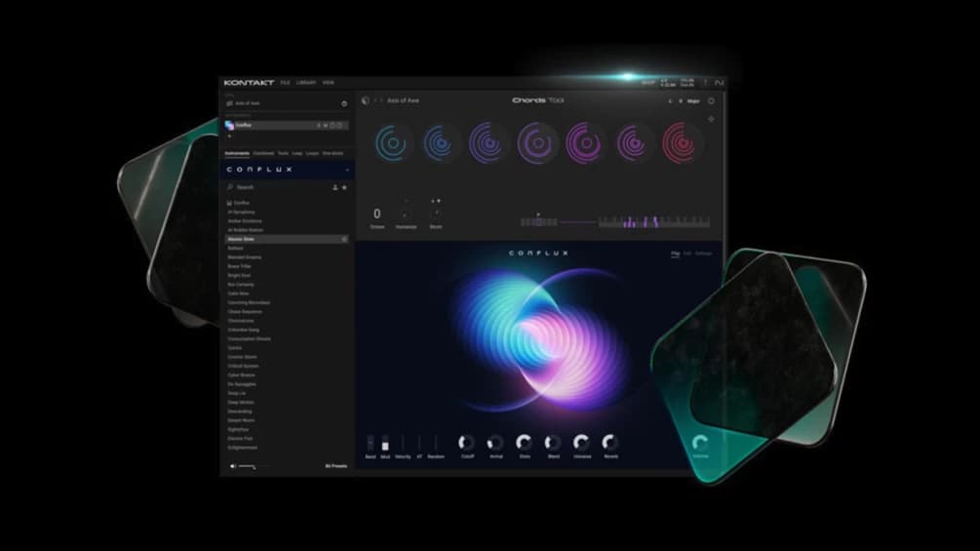
Task: Open the key dropdown left of Major
Action: pos(681,101)
